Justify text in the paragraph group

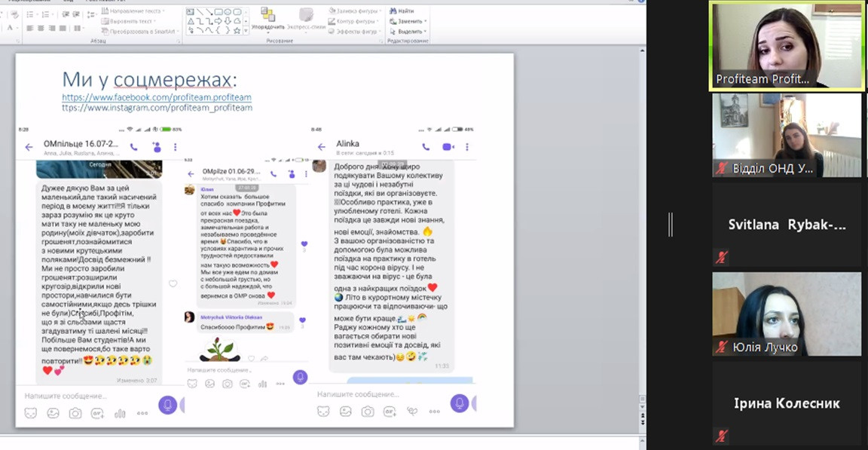click(63, 28)
